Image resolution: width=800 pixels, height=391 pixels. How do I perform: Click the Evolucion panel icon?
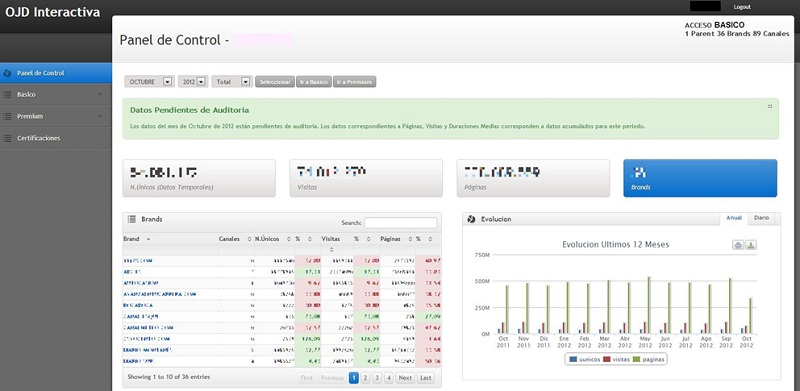[x=471, y=219]
